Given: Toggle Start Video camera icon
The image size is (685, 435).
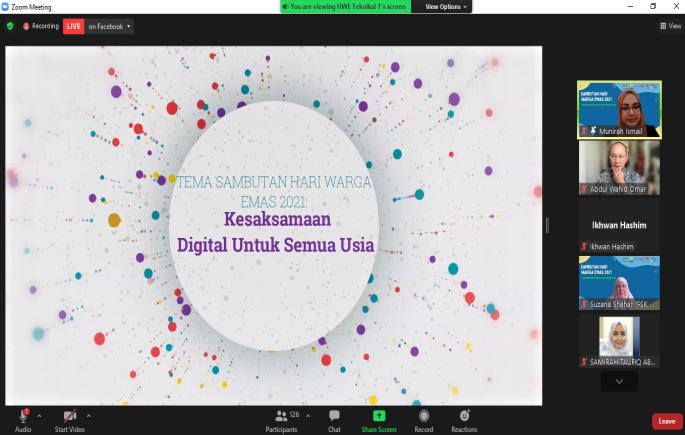Looking at the screenshot, I should click(69, 415).
